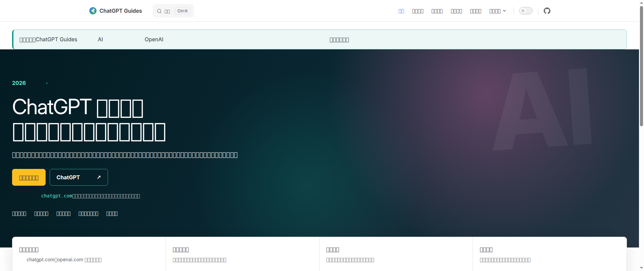Screen dimensions: 644x271
Task: Click the scrollbar up arrow
Action: click(641, 2)
